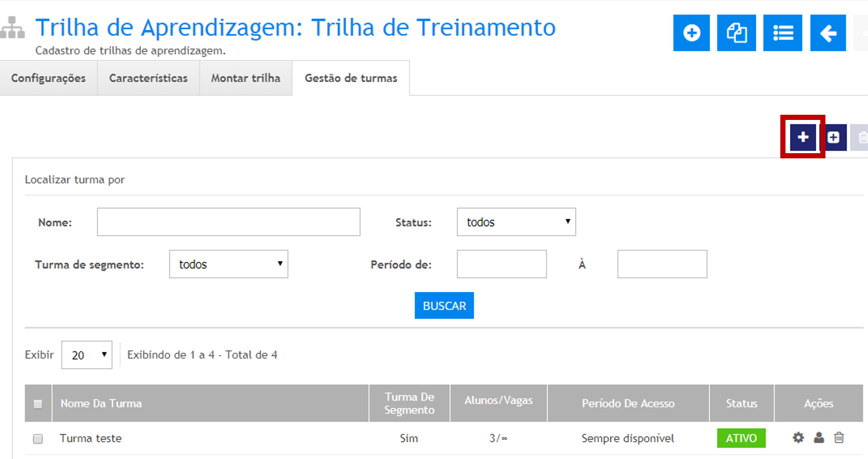The height and width of the screenshot is (459, 868).
Task: Open settings gear for Turma teste
Action: coord(798,438)
